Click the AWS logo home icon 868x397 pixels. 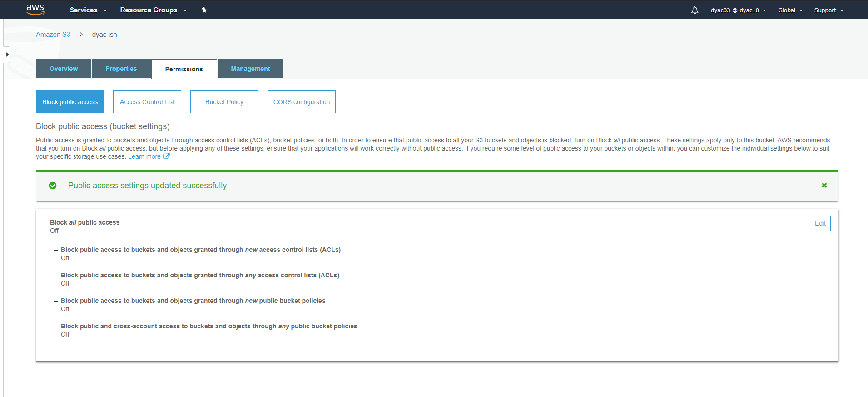pyautogui.click(x=35, y=10)
